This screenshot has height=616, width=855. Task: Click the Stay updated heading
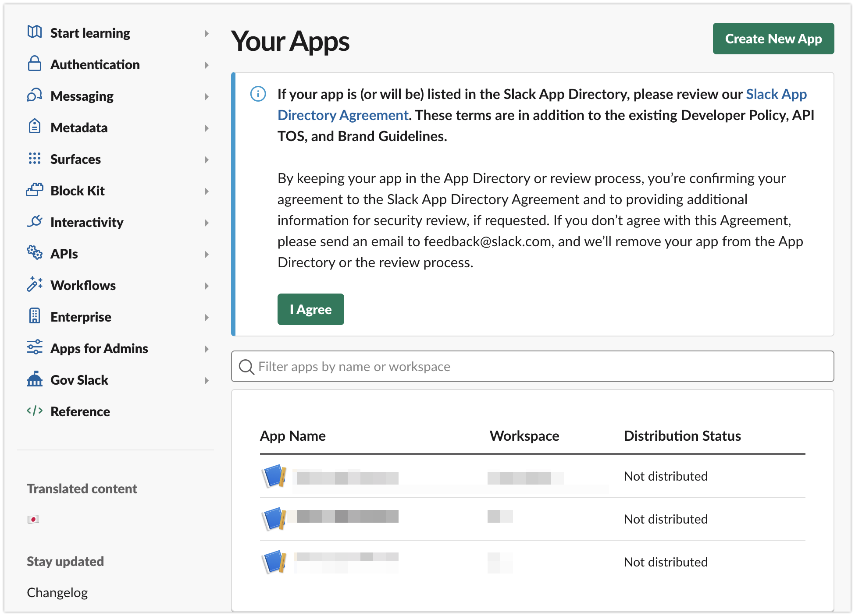click(65, 562)
